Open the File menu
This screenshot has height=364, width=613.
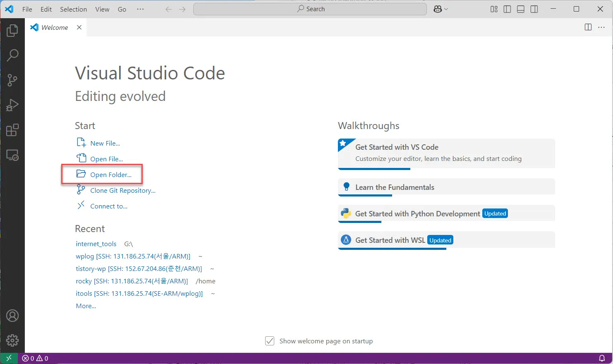27,9
